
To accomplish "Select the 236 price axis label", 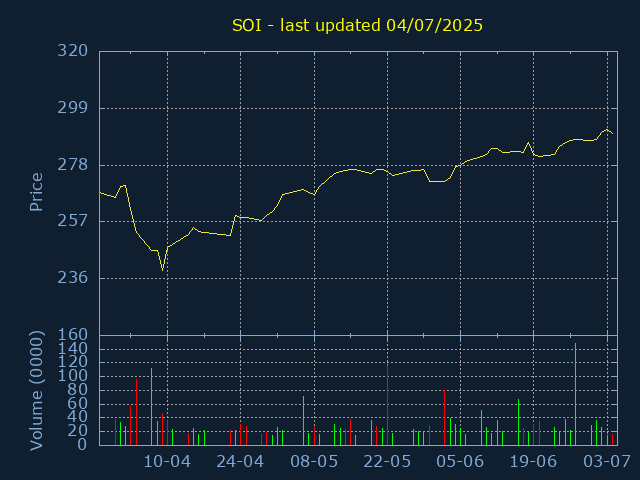I will 73,278.
